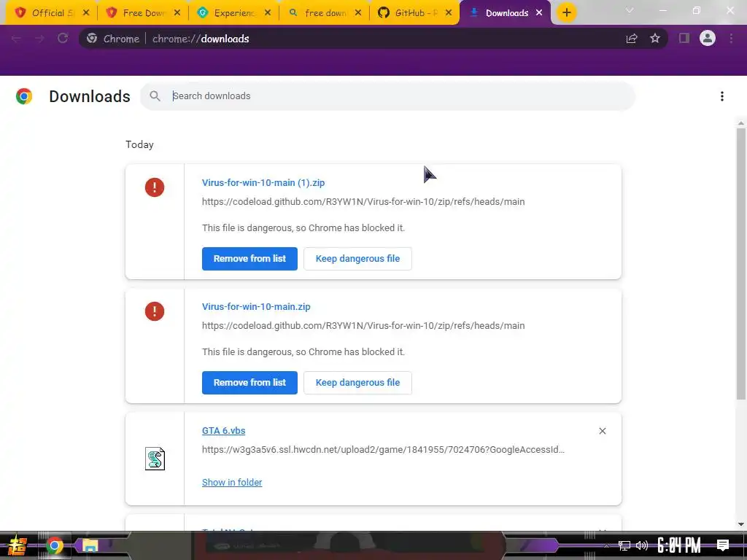Open the Windows Start button
This screenshot has height=560, width=747.
point(18,545)
